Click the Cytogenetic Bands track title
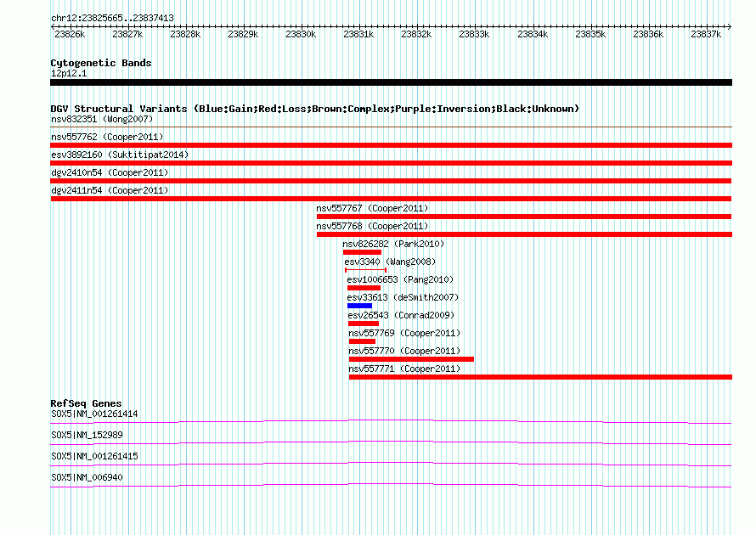756x535 pixels. pyautogui.click(x=101, y=63)
